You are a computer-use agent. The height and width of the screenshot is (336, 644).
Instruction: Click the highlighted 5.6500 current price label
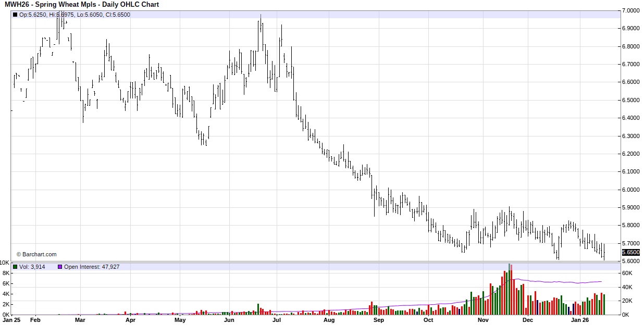coord(630,252)
